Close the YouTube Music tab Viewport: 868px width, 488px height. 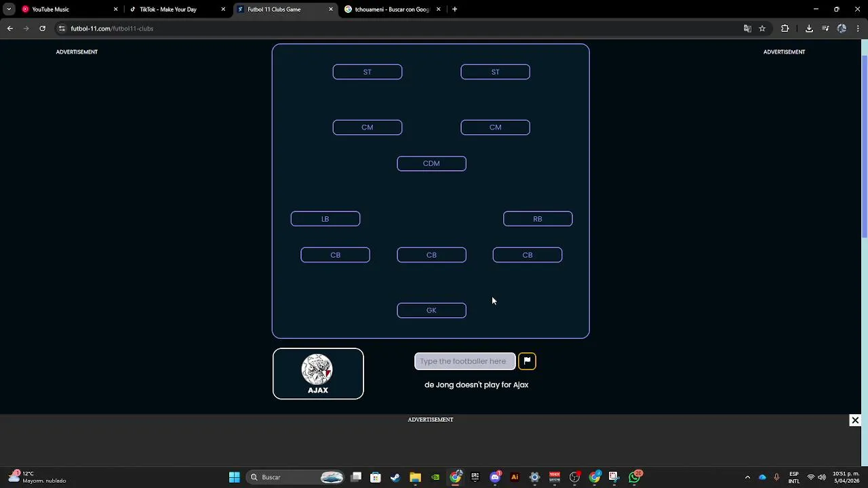coord(115,9)
